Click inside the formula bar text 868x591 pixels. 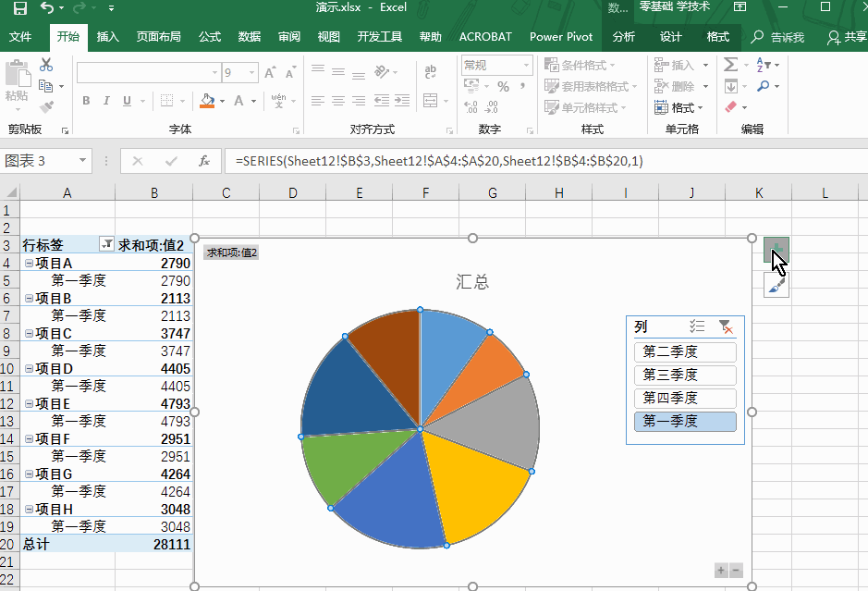pos(439,161)
